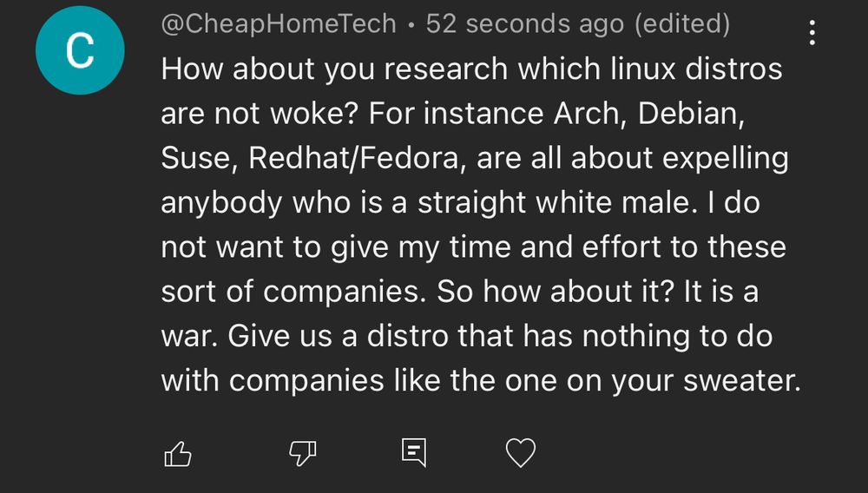
Task: Click the word "Suse" in the comment
Action: [x=200, y=158]
